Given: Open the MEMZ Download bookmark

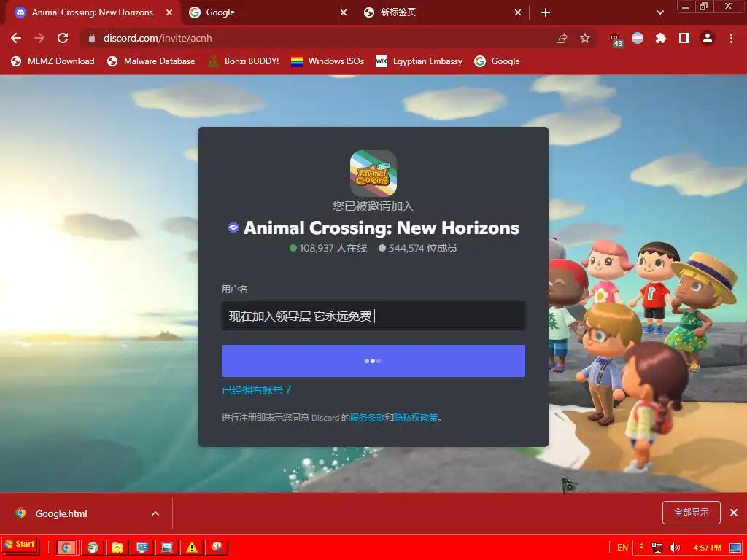Looking at the screenshot, I should pos(53,61).
